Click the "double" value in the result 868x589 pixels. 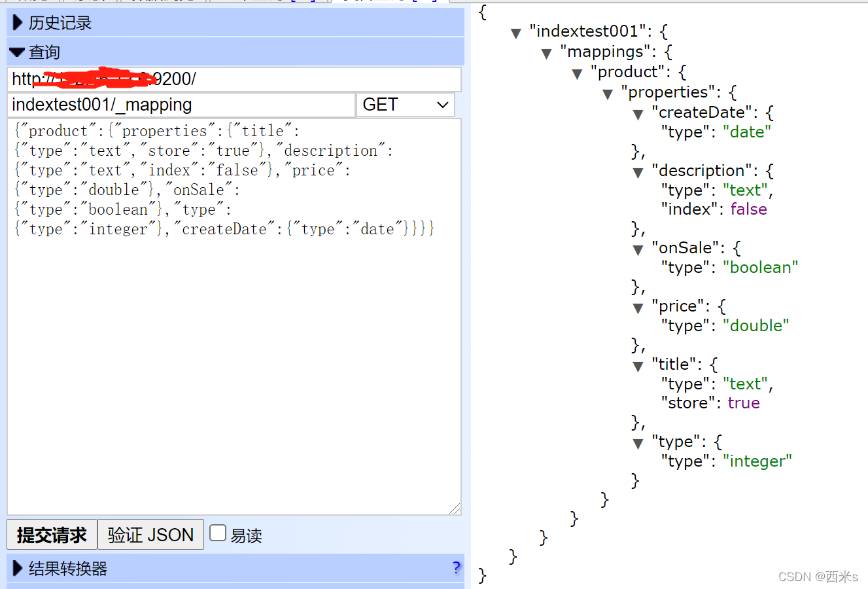tap(755, 326)
